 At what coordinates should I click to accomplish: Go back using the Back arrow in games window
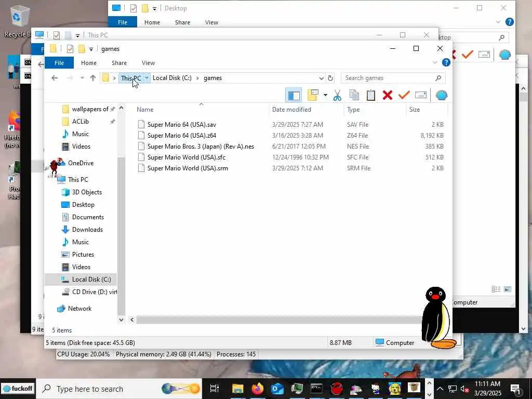point(54,78)
